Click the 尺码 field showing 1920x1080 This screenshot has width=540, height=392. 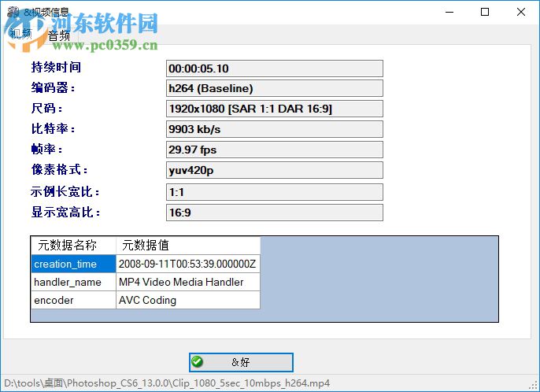(x=275, y=109)
